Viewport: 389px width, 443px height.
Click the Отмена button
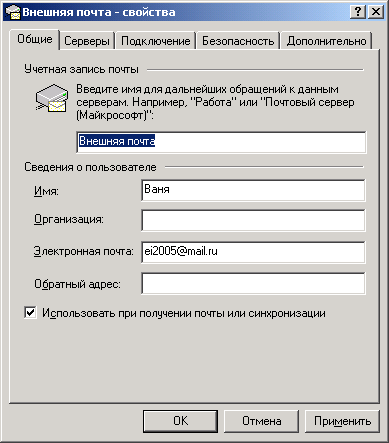click(261, 421)
